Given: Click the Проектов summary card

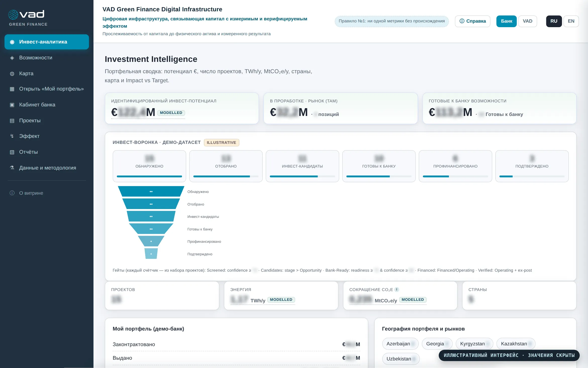Looking at the screenshot, I should pos(162,296).
